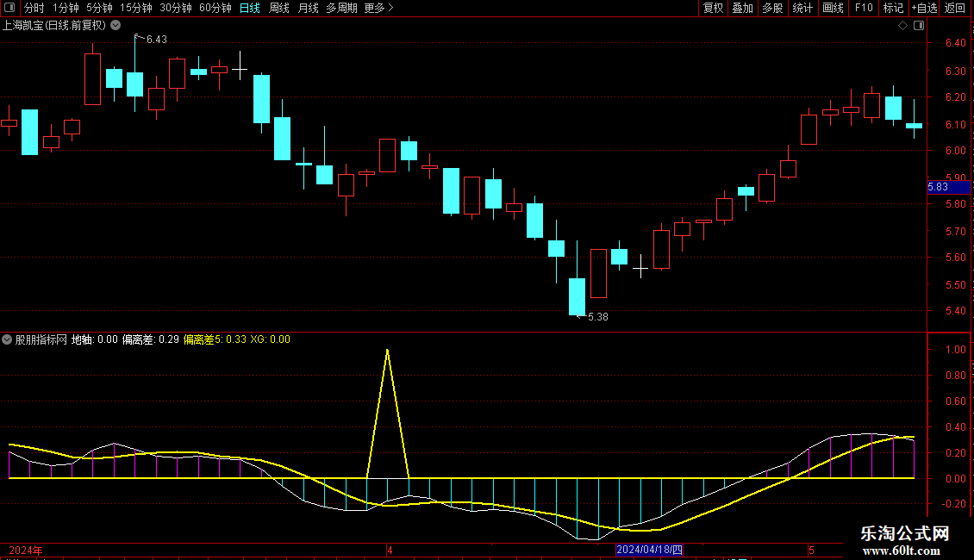Viewport: 974px width, 560px height.
Task: Click the 偏离差5: 0.33 indicator value
Action: pyautogui.click(x=215, y=339)
